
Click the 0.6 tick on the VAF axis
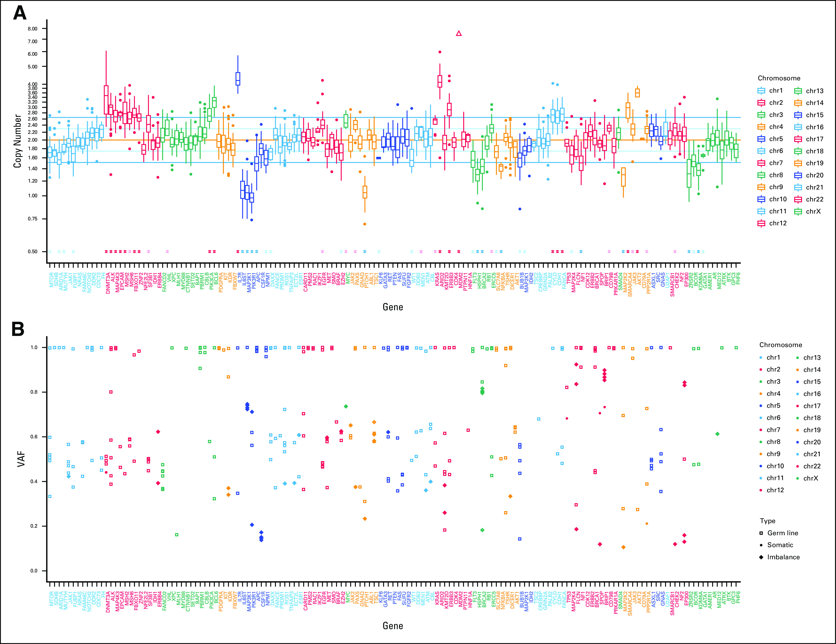tap(34, 437)
